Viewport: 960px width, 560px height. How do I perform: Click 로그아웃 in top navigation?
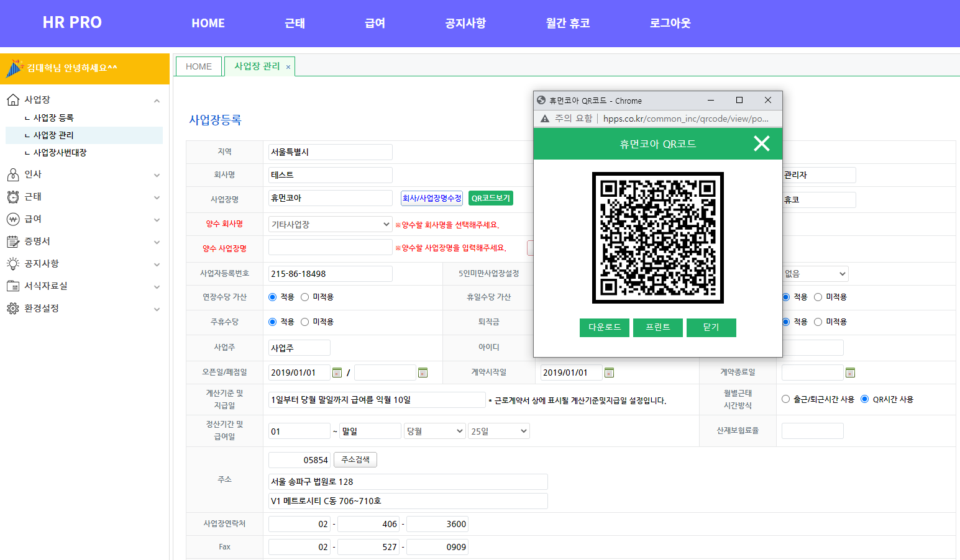(670, 23)
